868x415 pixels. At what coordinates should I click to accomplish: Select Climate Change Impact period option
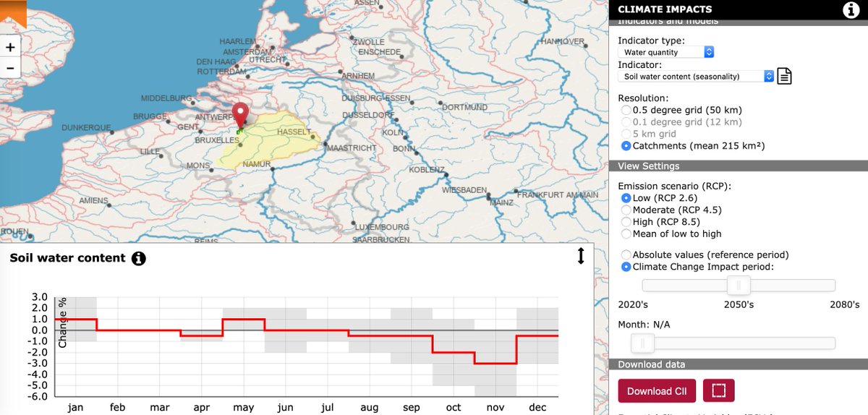pos(626,267)
